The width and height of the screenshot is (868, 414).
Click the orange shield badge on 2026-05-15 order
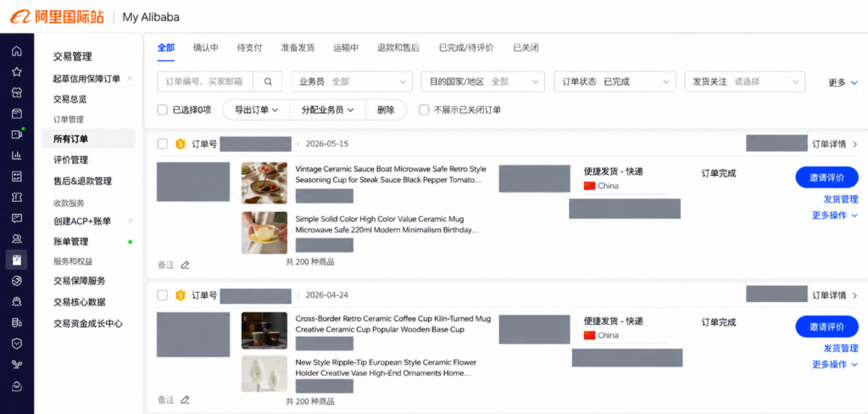180,144
